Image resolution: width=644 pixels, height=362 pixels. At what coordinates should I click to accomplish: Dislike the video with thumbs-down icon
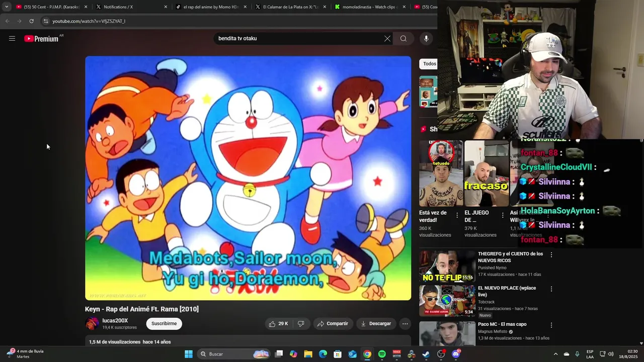click(x=301, y=324)
